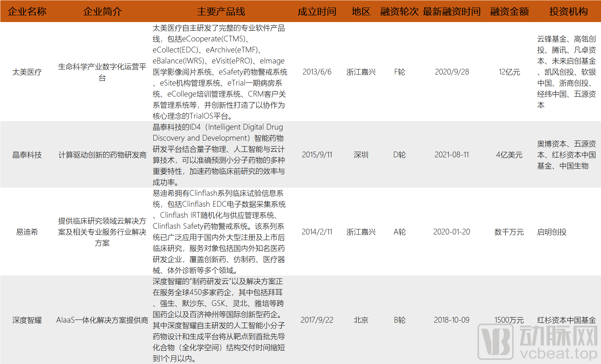Click the intro AIaaS一体化解决方案提供商
The width and height of the screenshot is (601, 364).
coord(102,320)
